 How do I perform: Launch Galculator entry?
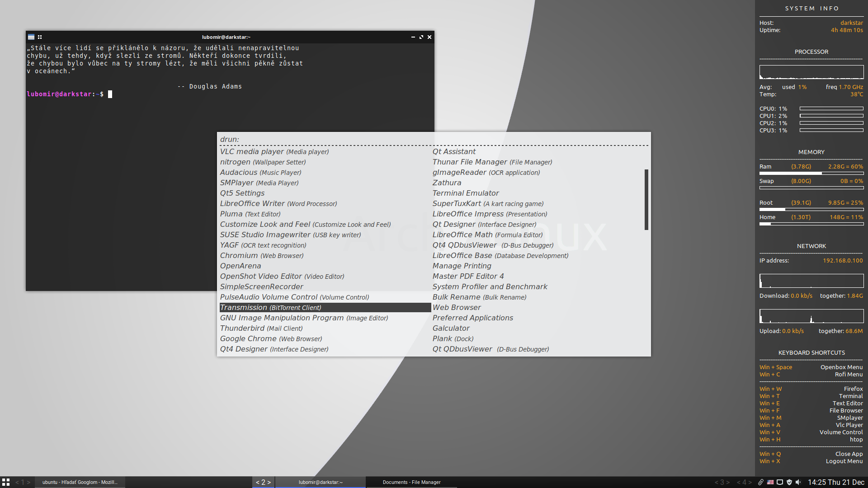point(538,328)
